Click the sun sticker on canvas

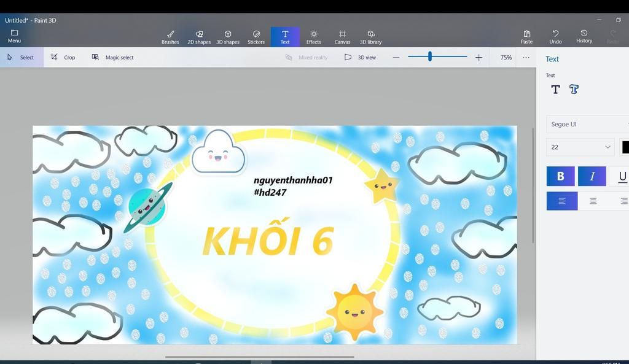[354, 312]
